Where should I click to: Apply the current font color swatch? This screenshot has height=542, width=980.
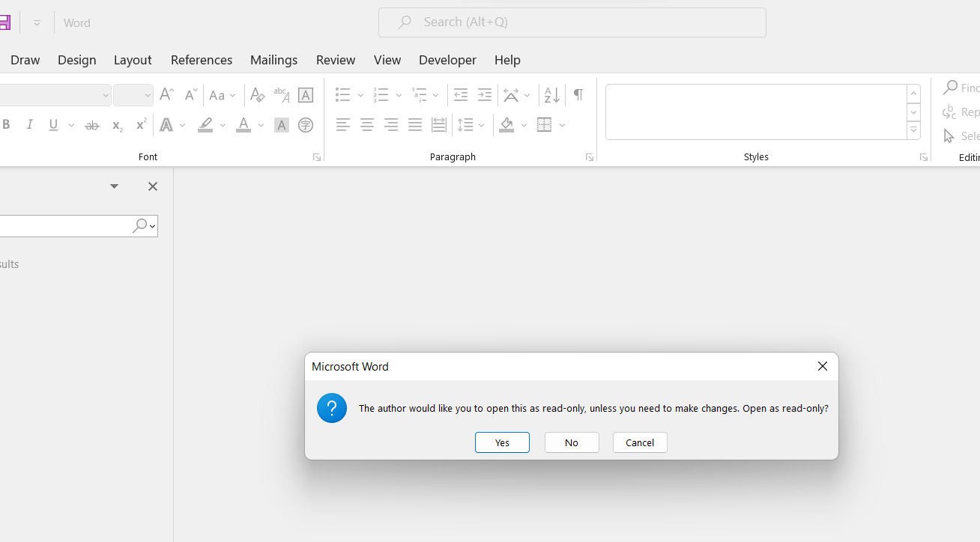click(x=243, y=125)
